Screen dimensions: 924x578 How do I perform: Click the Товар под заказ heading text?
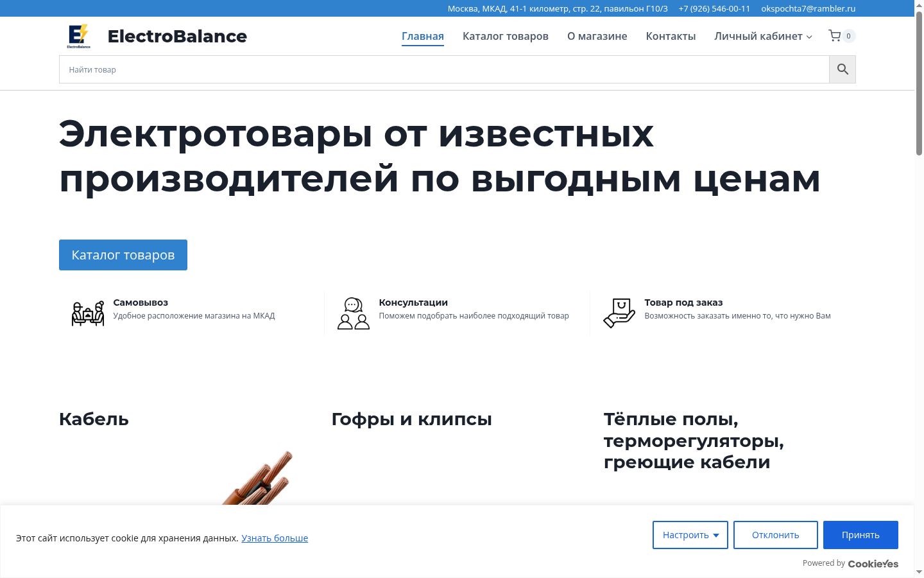pos(683,302)
